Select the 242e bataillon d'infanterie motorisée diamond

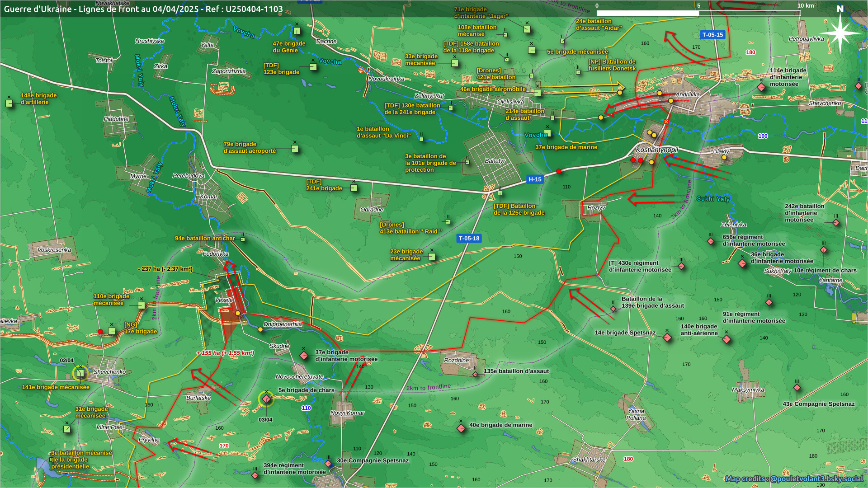(x=836, y=223)
